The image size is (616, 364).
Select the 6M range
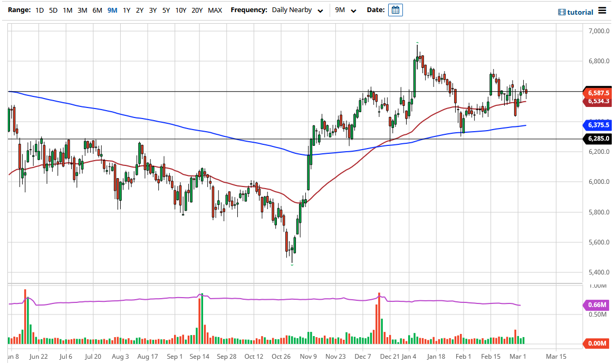97,9
